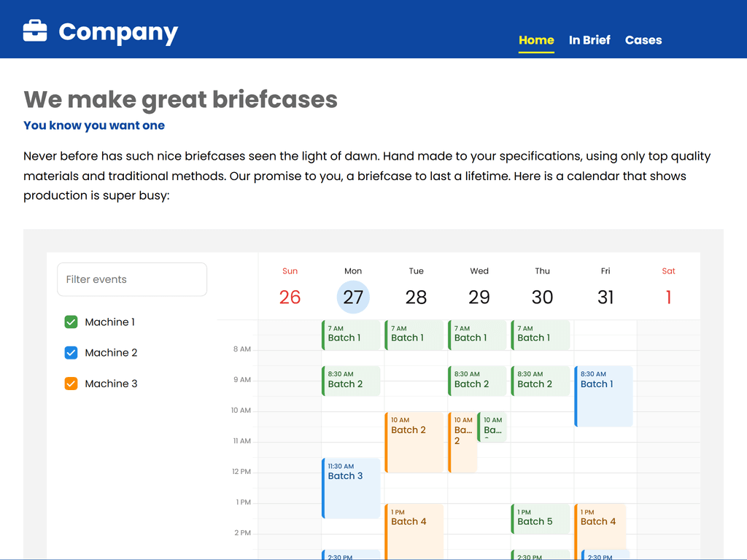Select Saturday 1 date header
The height and width of the screenshot is (560, 747).
pos(668,297)
